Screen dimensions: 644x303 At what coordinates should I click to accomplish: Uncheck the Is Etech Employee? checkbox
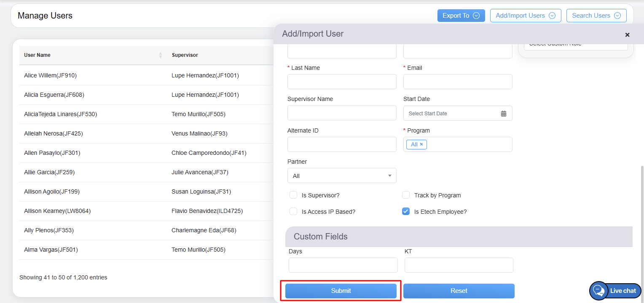406,211
